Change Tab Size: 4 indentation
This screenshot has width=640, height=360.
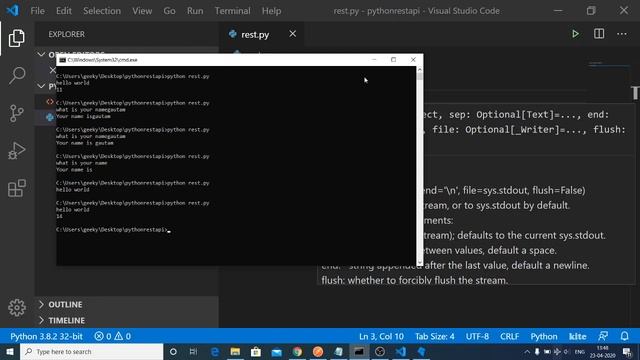point(435,336)
